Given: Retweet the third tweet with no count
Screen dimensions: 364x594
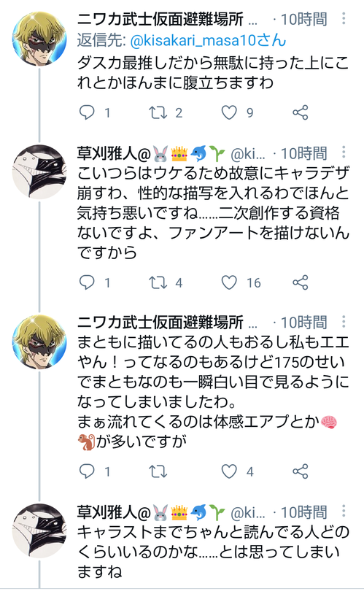Looking at the screenshot, I should [158, 471].
